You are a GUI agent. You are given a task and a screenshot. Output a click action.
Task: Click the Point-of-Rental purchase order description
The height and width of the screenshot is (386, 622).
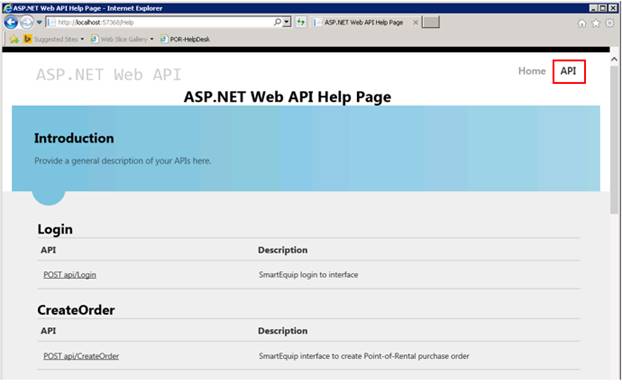pyautogui.click(x=364, y=356)
